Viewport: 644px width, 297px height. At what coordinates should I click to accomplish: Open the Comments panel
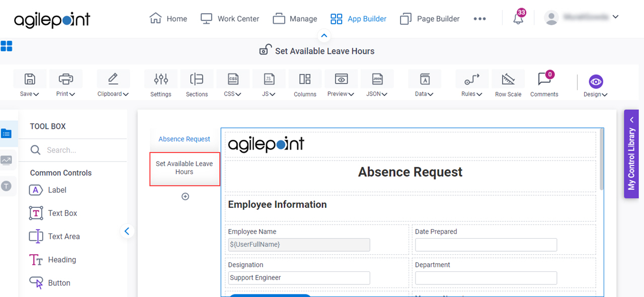[544, 79]
